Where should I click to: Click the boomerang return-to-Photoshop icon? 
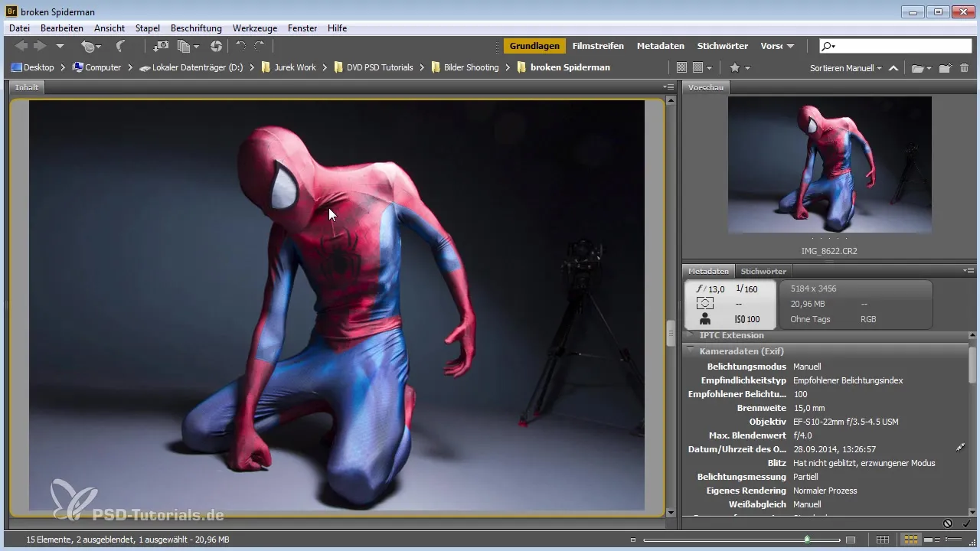tap(120, 47)
